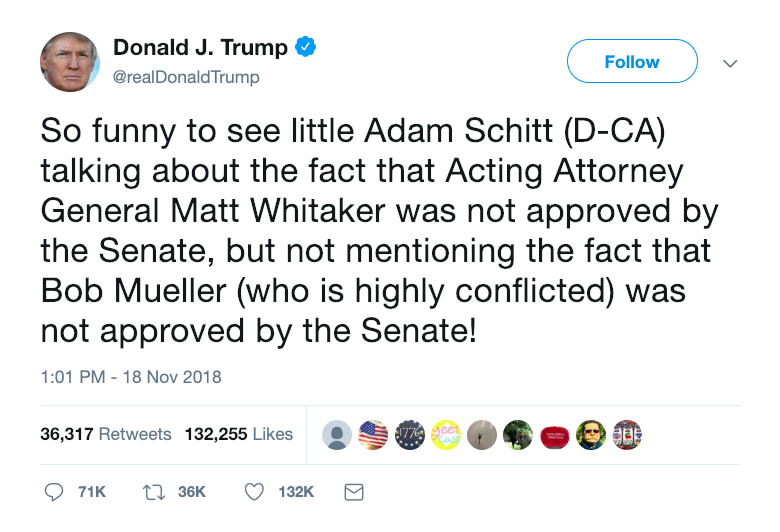The width and height of the screenshot is (780, 532).
Task: Click the red hat avatar
Action: [x=555, y=435]
